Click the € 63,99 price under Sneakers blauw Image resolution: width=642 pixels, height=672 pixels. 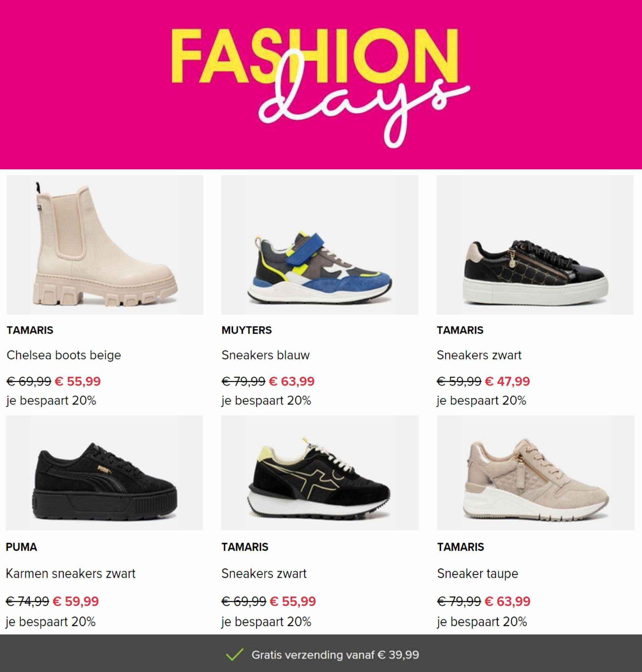(292, 381)
